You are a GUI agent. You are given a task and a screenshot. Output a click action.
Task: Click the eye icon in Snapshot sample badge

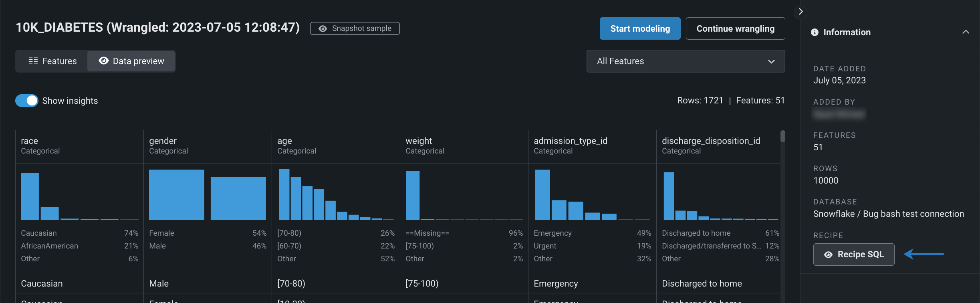pos(323,29)
